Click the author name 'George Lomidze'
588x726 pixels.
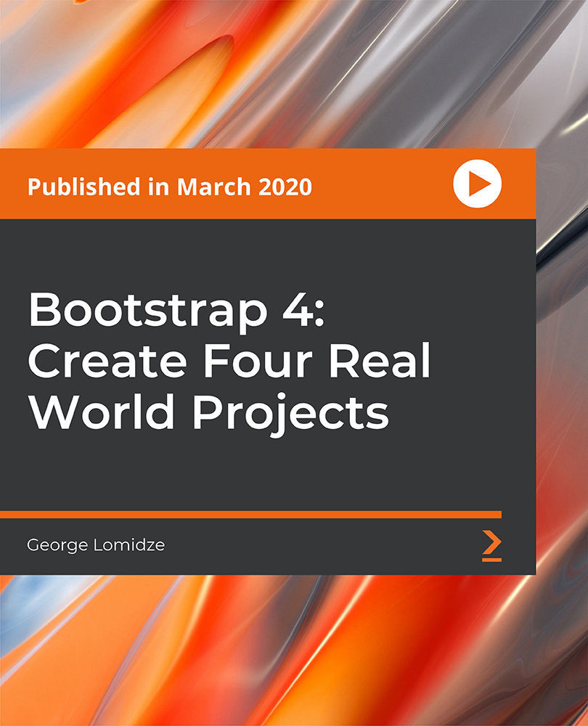[95, 544]
